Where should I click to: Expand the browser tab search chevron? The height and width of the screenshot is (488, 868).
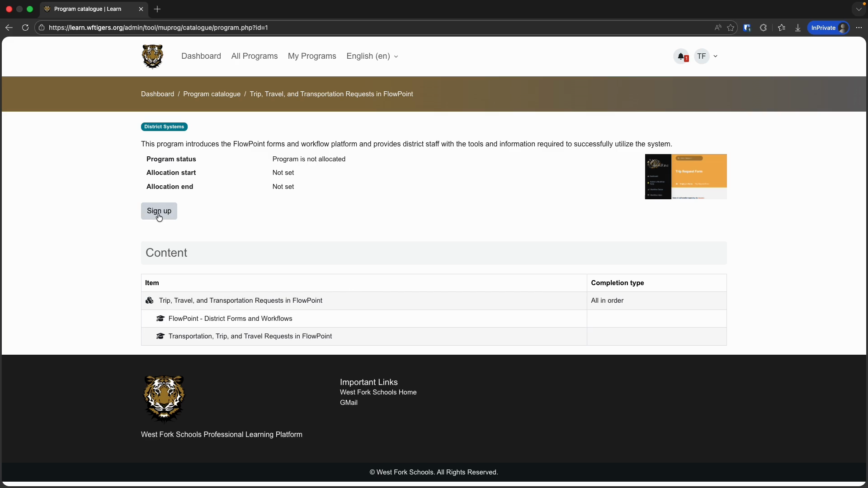point(859,9)
